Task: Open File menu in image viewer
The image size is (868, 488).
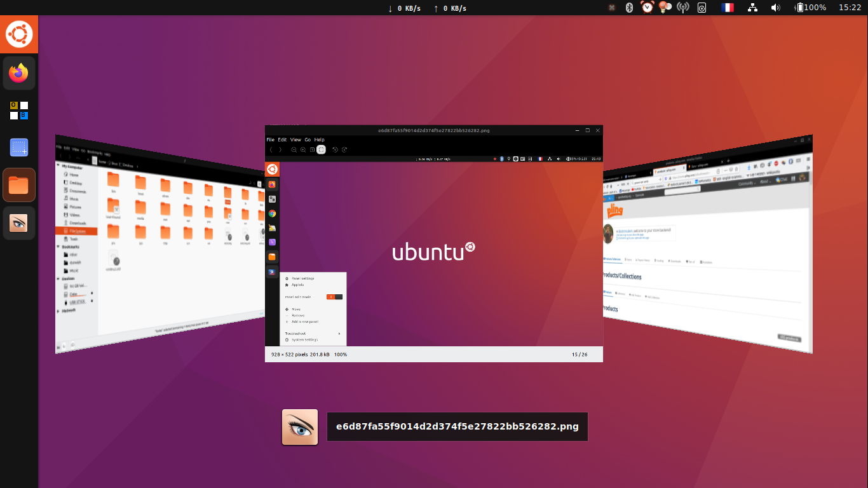Action: [271, 140]
